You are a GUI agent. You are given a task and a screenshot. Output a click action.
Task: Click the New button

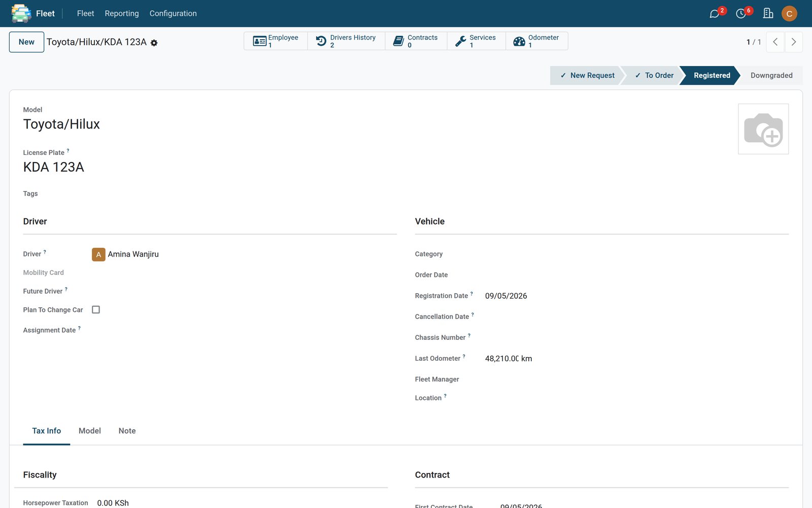tap(26, 42)
